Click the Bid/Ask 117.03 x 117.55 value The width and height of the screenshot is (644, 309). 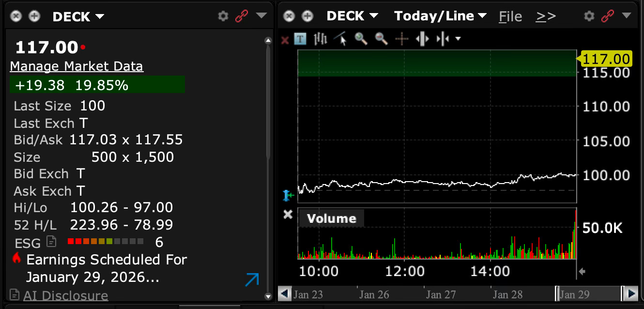click(126, 140)
